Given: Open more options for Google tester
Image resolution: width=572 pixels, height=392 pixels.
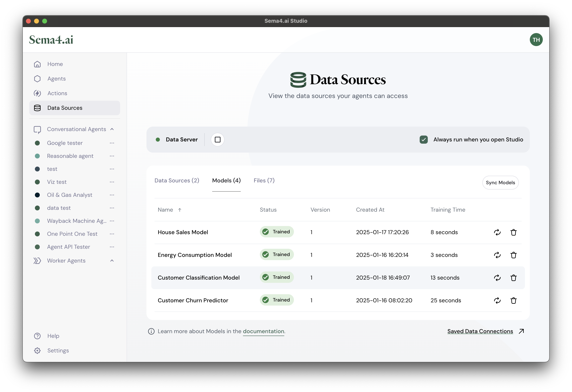Looking at the screenshot, I should point(112,143).
